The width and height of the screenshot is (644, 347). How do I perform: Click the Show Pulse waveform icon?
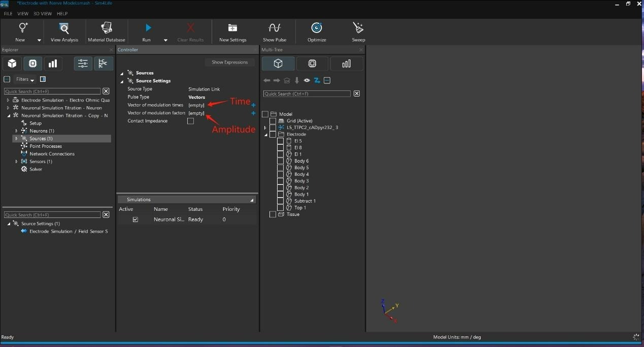275,28
